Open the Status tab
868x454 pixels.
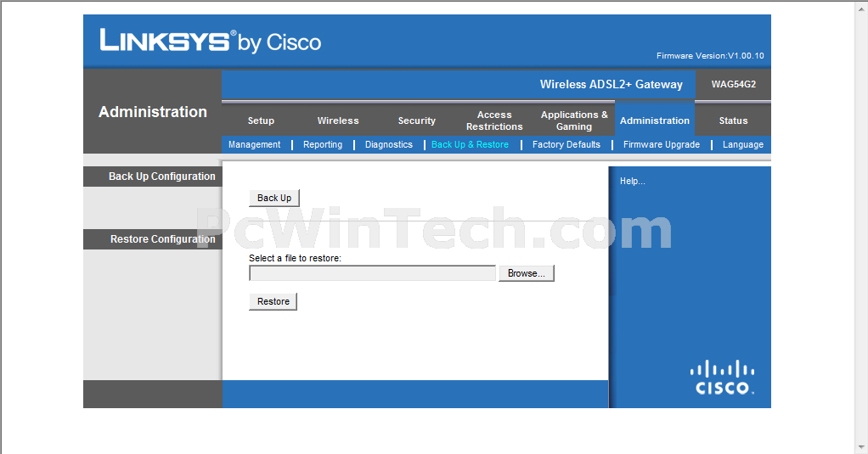pos(733,121)
